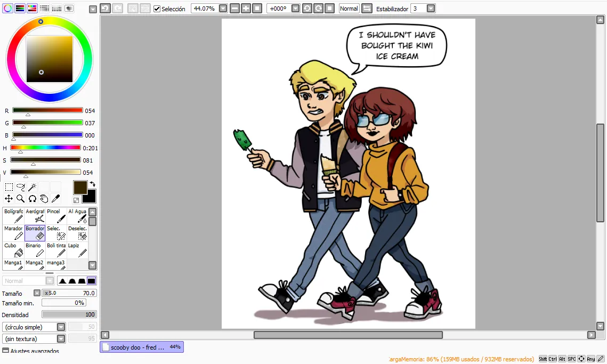
Task: Select the Pincel brush entry
Action: pos(56,216)
